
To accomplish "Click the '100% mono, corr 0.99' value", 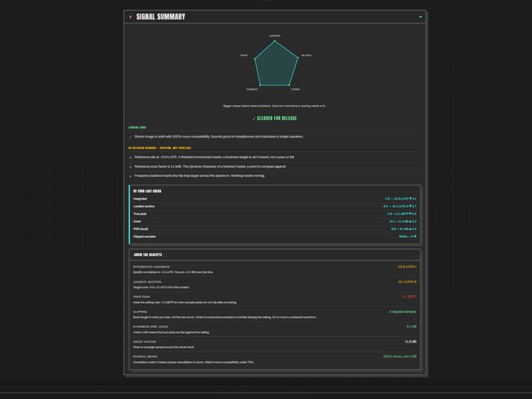I will point(400,356).
